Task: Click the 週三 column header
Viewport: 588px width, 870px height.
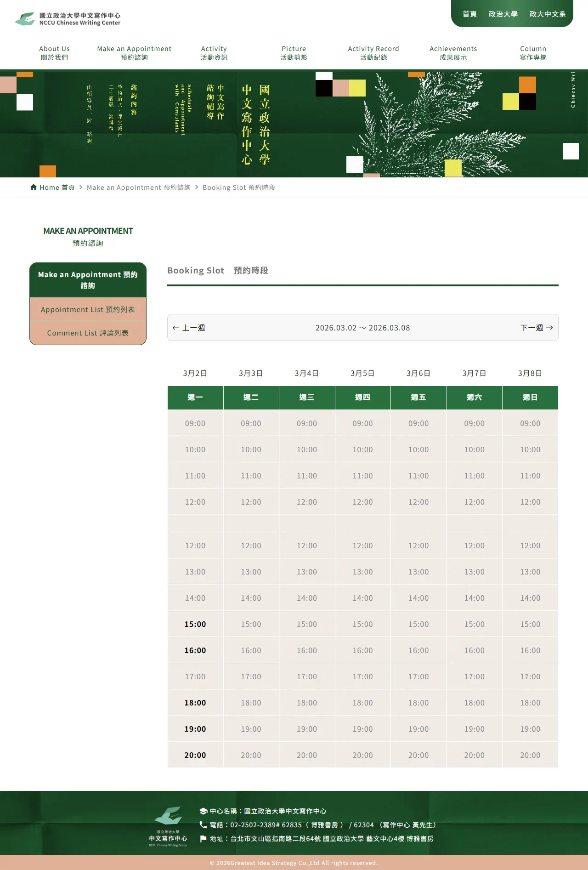Action: pos(307,398)
